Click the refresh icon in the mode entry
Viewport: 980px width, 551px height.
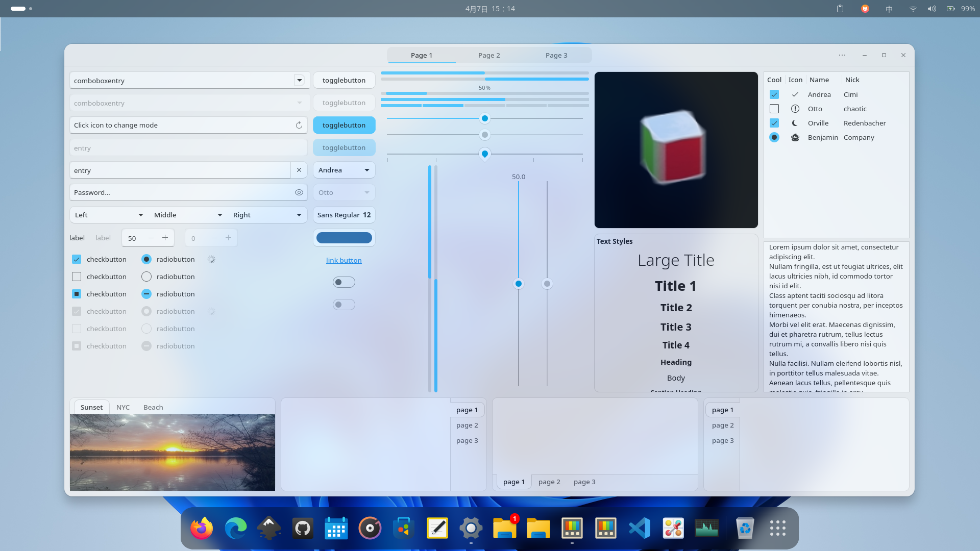[x=299, y=125]
